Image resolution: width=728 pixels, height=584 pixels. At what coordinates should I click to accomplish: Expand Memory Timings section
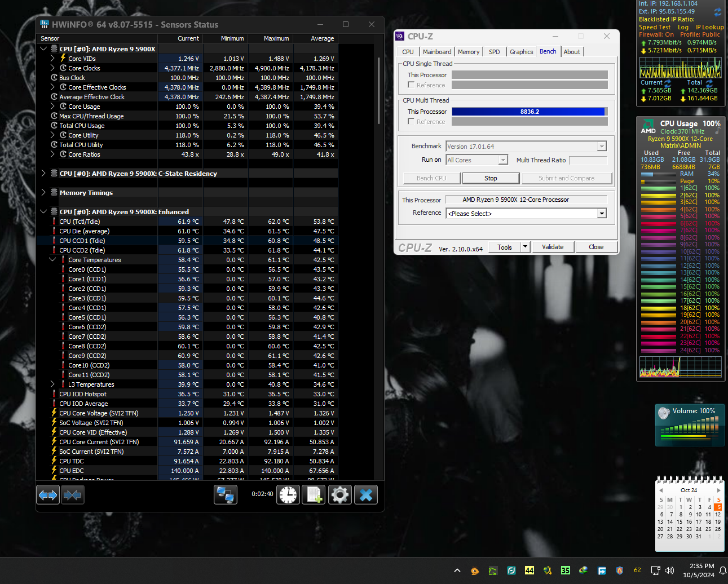[43, 192]
